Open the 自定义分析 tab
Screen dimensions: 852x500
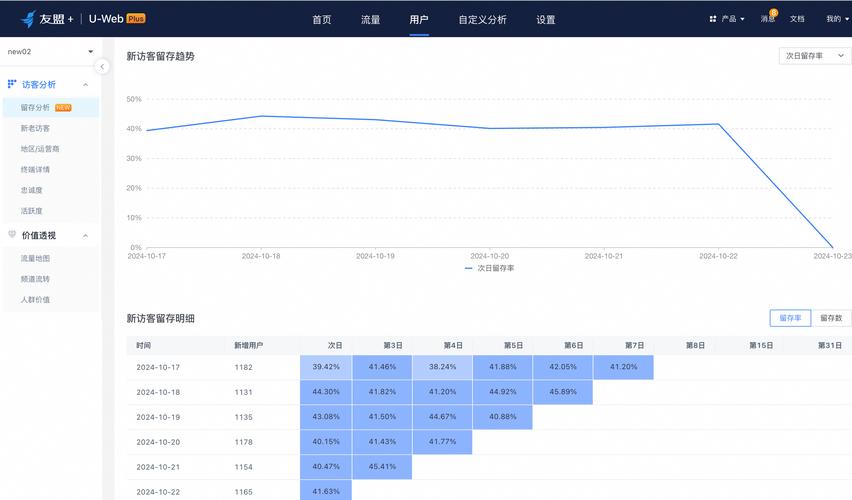(x=483, y=20)
